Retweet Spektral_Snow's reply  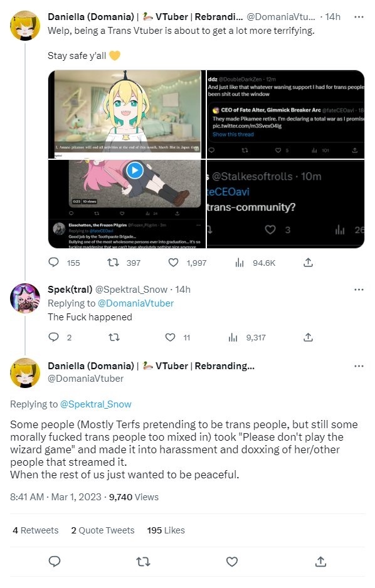[114, 337]
